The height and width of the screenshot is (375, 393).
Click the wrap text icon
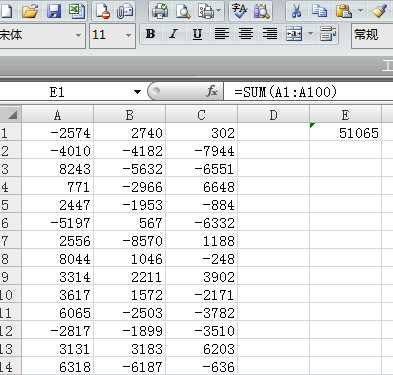click(x=328, y=34)
